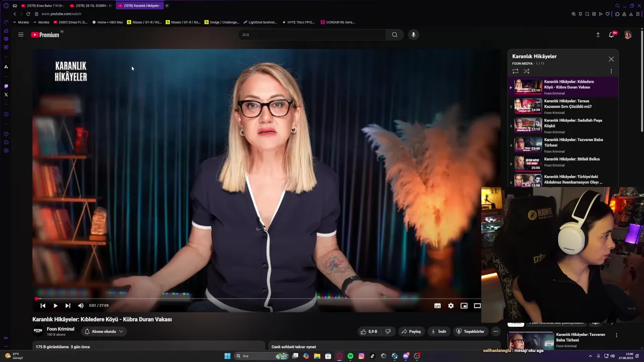Select the Karanlık Hikâyeler browser tab

pyautogui.click(x=139, y=6)
